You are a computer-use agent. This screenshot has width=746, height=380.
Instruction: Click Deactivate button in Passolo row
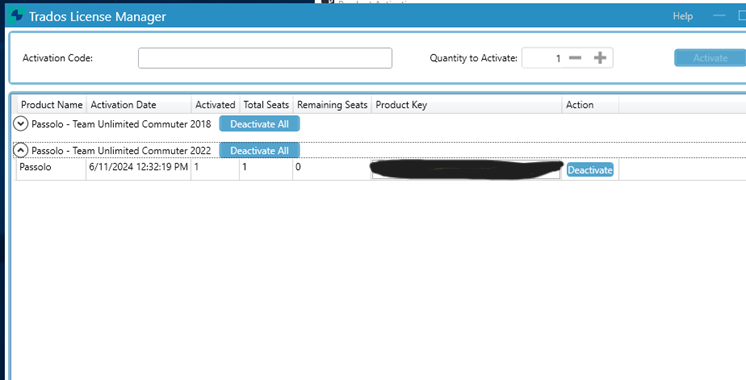click(x=590, y=170)
